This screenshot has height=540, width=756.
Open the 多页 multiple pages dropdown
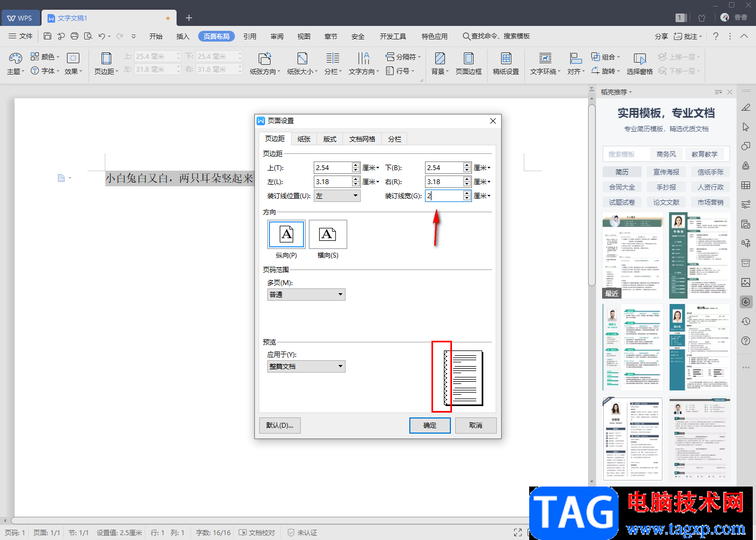point(306,294)
